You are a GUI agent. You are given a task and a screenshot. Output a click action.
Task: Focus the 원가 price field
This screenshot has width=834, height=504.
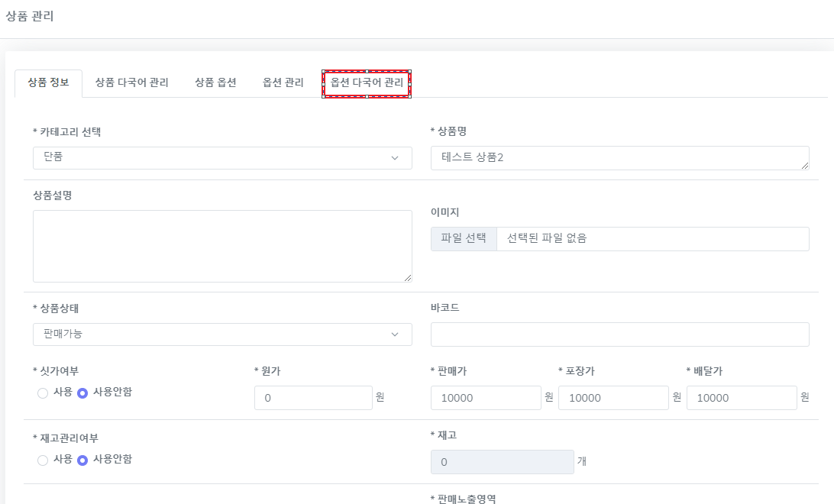tap(313, 398)
